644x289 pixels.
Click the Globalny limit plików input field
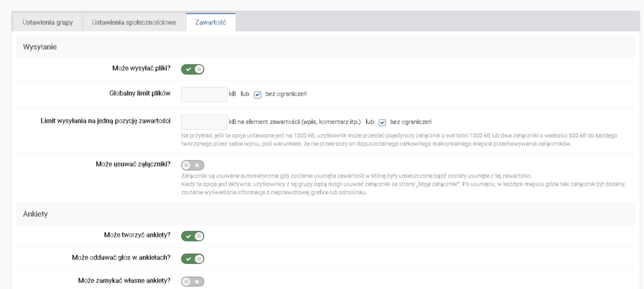[x=204, y=94]
